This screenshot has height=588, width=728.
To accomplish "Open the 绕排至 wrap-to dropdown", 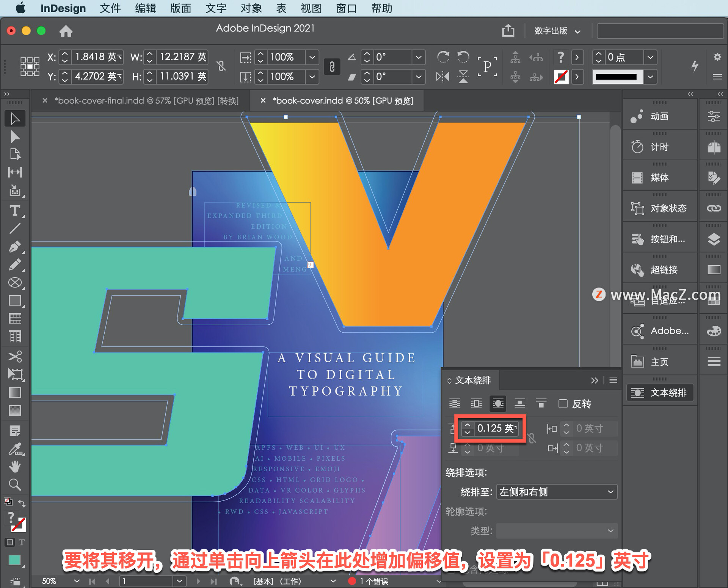I will (557, 492).
